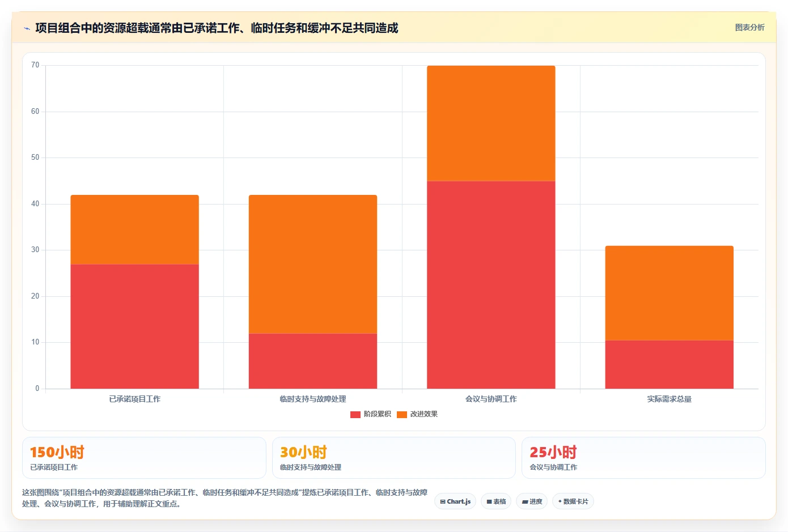Click the orange 改进效果 legend swatch

click(x=402, y=414)
